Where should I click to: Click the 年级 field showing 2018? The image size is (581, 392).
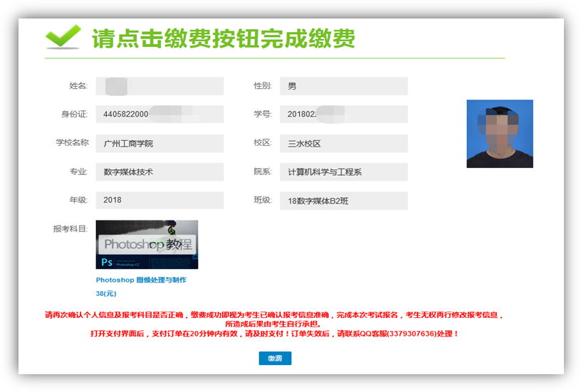(x=159, y=201)
